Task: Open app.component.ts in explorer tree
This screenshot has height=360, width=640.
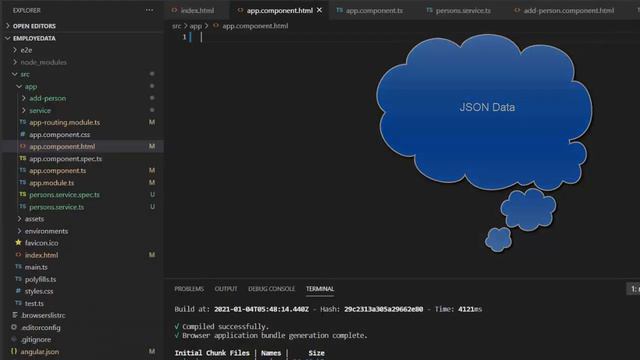Action: (58, 170)
